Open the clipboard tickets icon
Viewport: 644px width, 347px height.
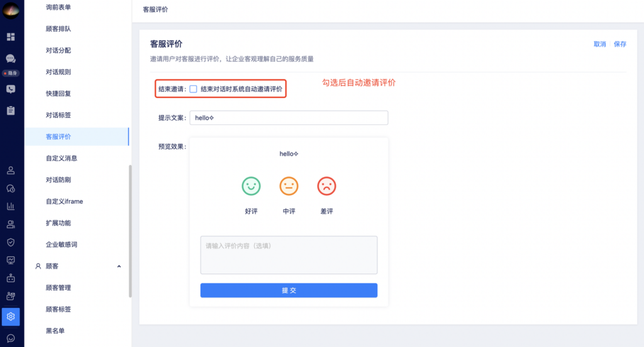(11, 111)
